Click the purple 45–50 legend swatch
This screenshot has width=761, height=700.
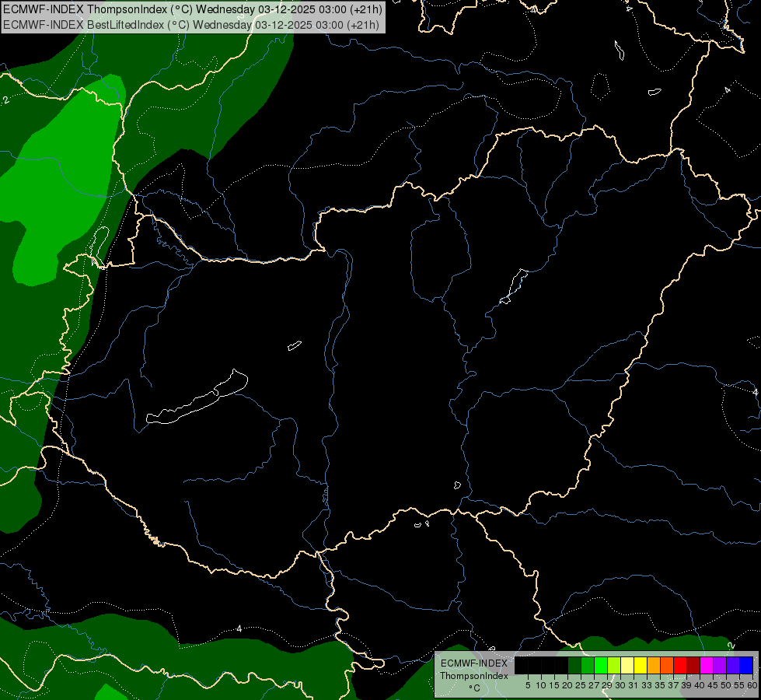tap(720, 665)
